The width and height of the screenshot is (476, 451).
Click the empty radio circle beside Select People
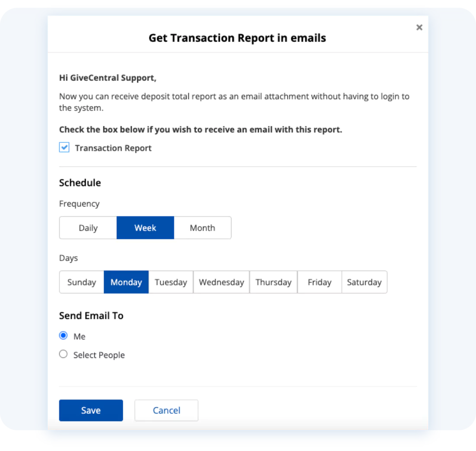pyautogui.click(x=63, y=354)
